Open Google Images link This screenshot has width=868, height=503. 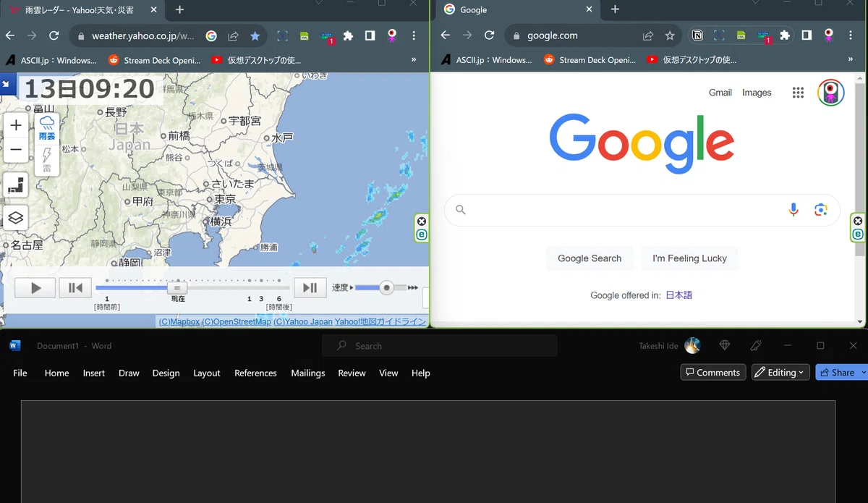[x=757, y=93]
